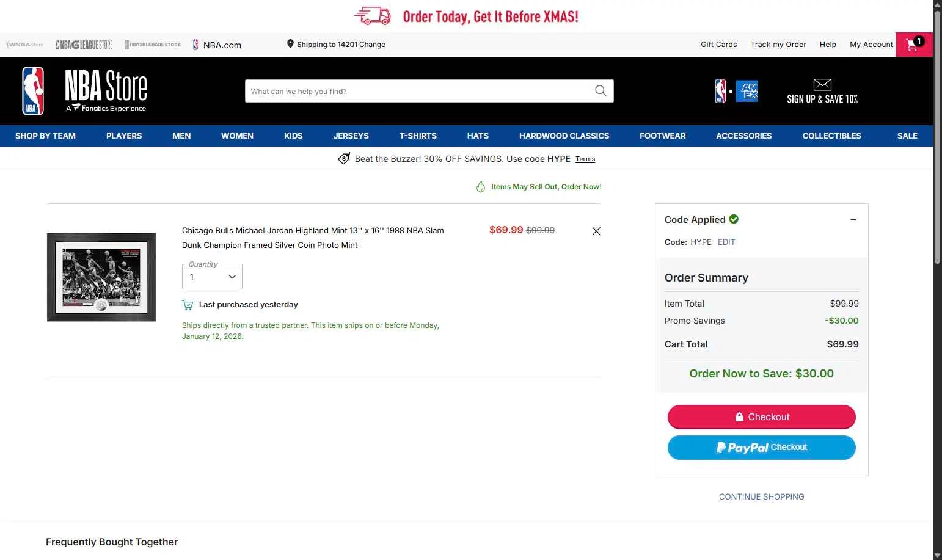This screenshot has height=560, width=942.
Task: Open the SALE menu
Action: tap(907, 136)
